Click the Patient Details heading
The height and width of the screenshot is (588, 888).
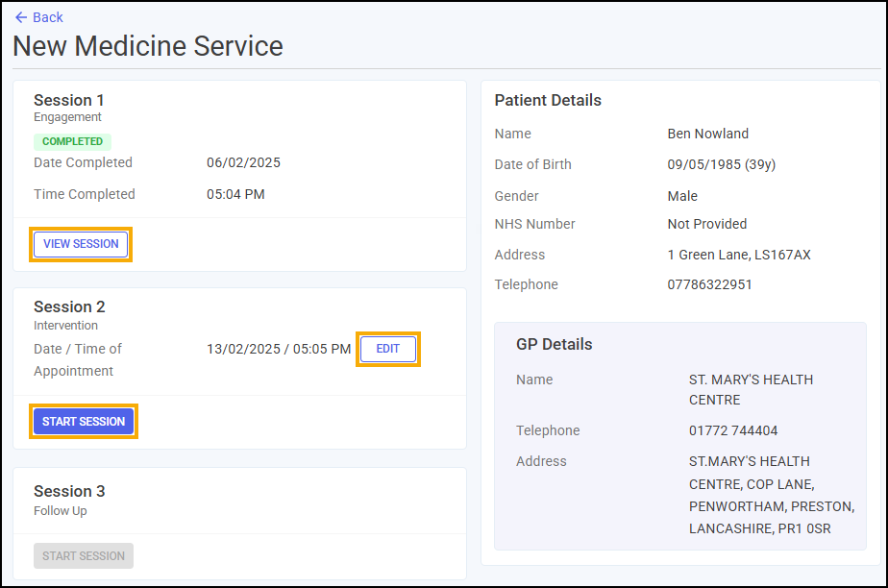pos(548,100)
